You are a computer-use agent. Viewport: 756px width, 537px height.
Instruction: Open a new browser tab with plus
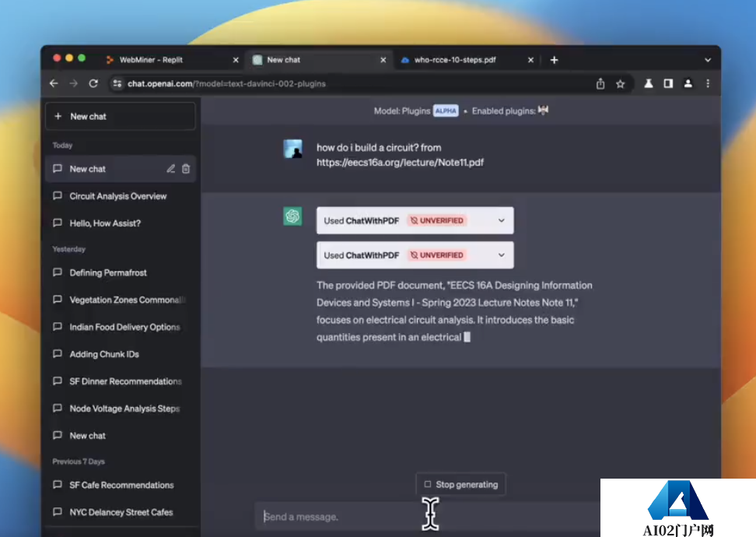[x=554, y=60]
